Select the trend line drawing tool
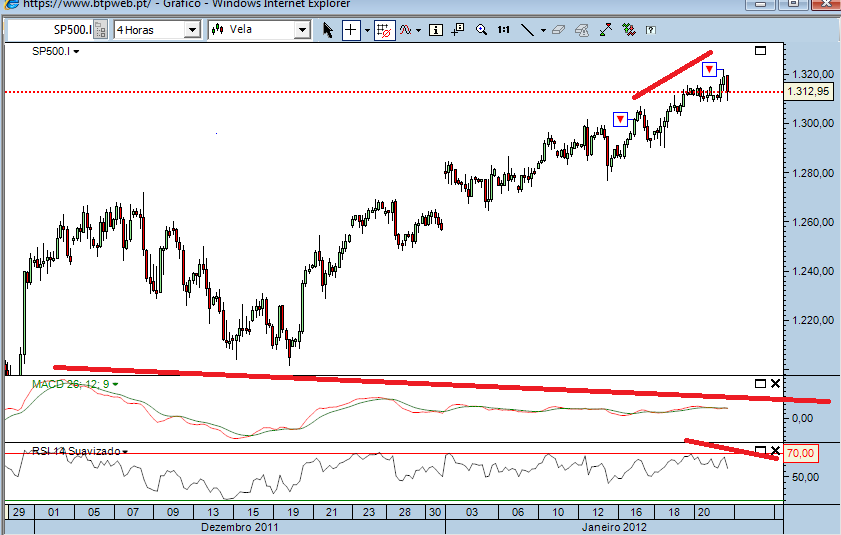 [x=528, y=30]
